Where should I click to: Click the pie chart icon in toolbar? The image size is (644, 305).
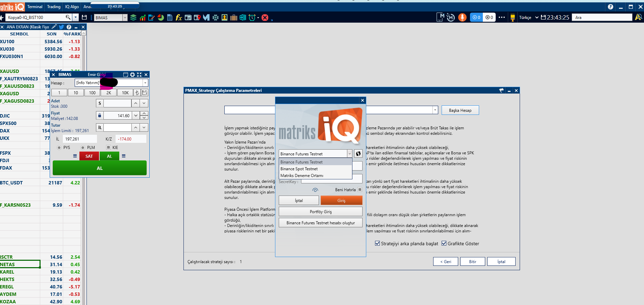coord(161,18)
